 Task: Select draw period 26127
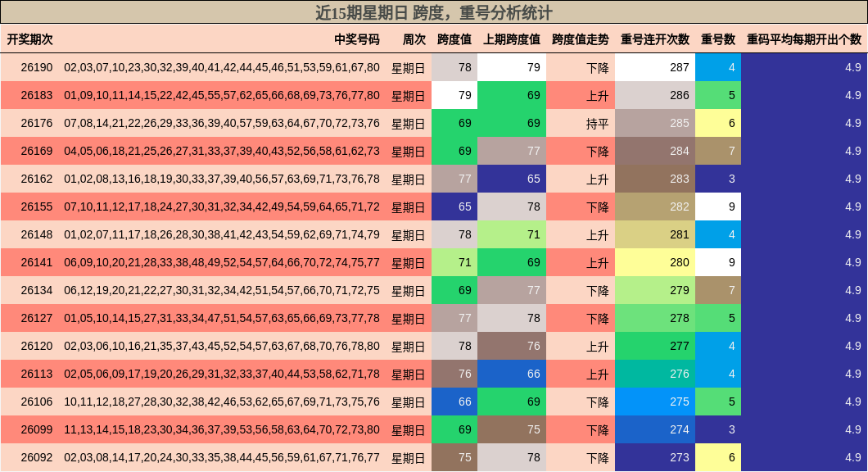[x=37, y=318]
